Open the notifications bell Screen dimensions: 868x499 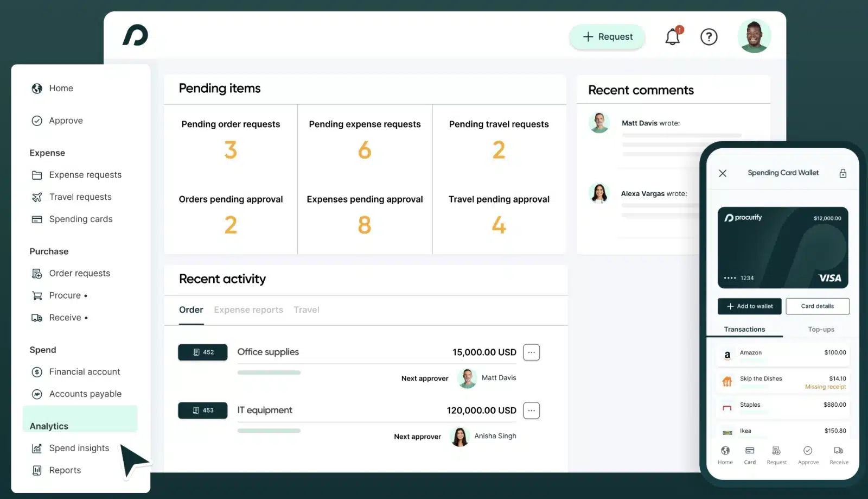click(x=673, y=36)
